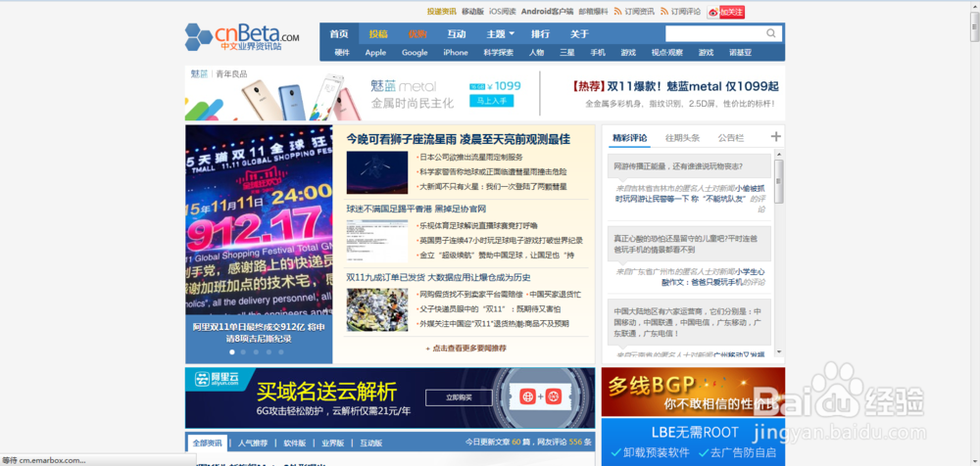Click the 立即购买 button in Aliyun banner

point(459,397)
